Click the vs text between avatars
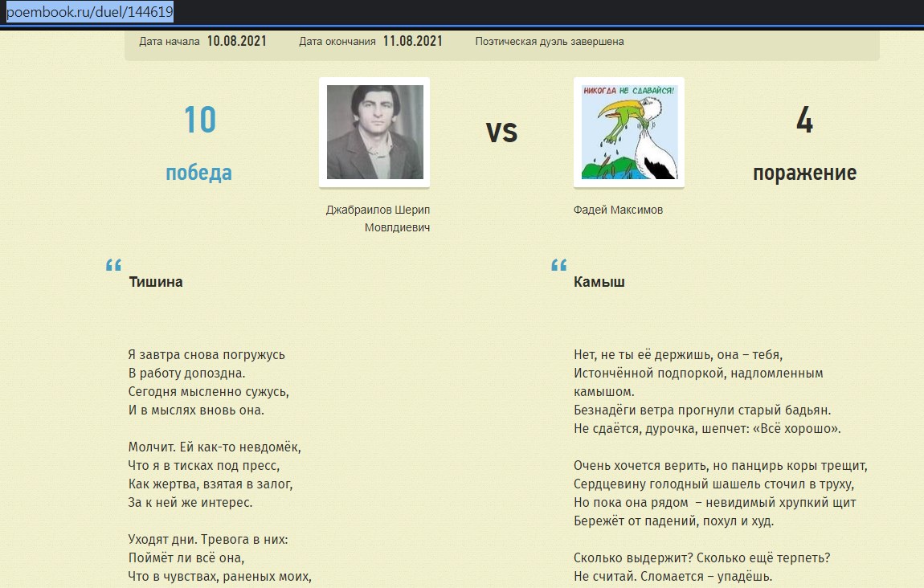Image resolution: width=924 pixels, height=588 pixels. [501, 131]
